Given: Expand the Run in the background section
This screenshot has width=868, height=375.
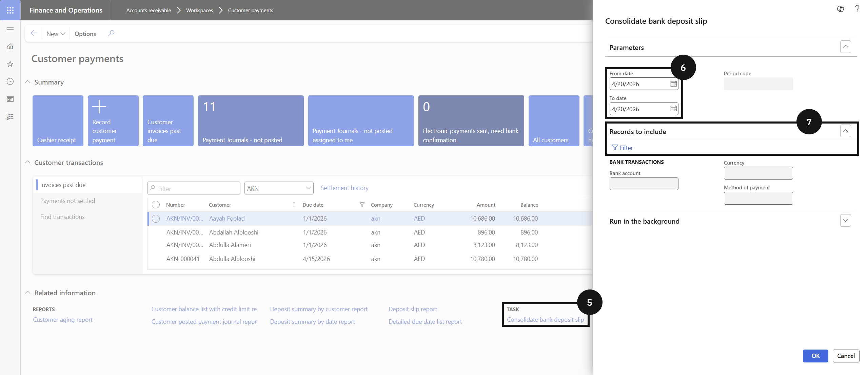Looking at the screenshot, I should point(845,221).
